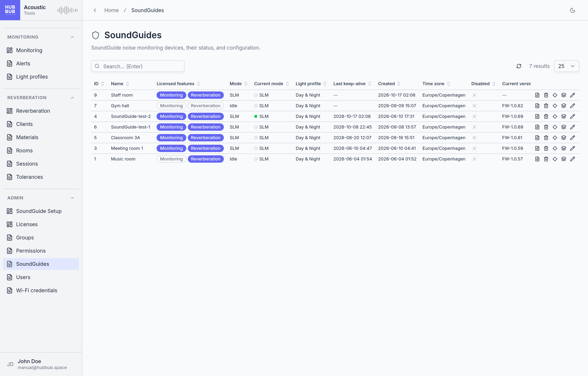
Task: Click layers icon for Staff room
Action: click(x=564, y=95)
